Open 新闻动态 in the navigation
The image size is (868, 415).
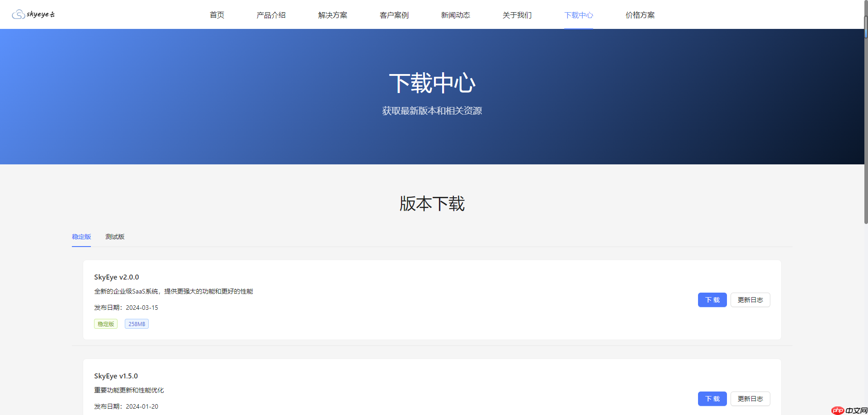[455, 15]
